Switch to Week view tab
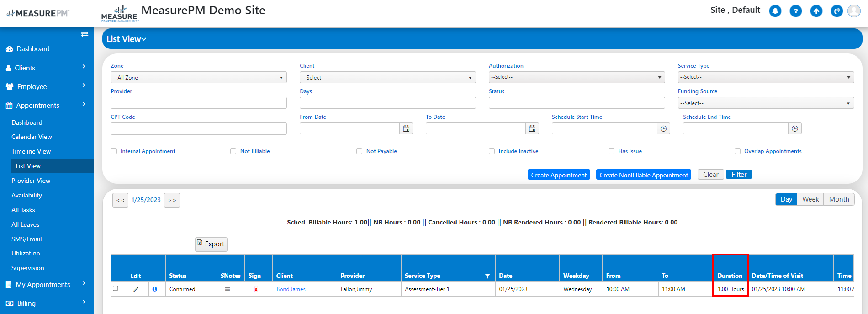 [x=810, y=199]
